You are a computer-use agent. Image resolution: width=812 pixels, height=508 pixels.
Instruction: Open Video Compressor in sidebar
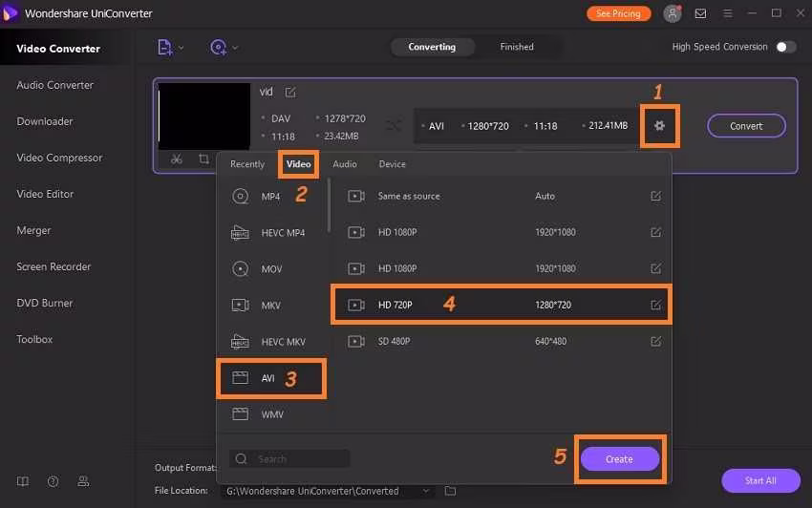[x=59, y=158]
